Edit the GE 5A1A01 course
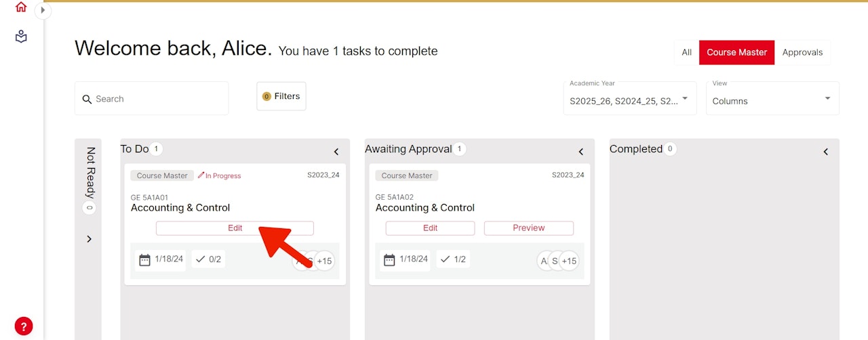The height and width of the screenshot is (340, 868). point(235,228)
